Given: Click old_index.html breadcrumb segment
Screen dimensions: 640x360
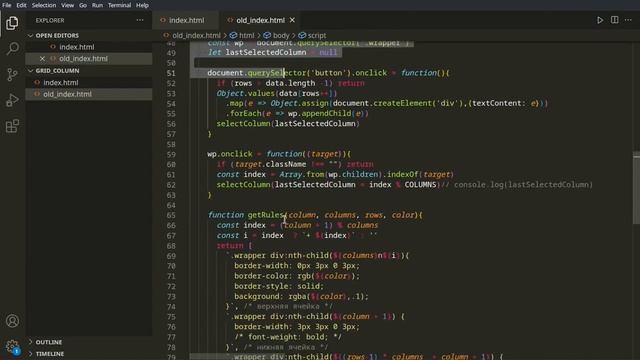Looking at the screenshot, I should 196,36.
